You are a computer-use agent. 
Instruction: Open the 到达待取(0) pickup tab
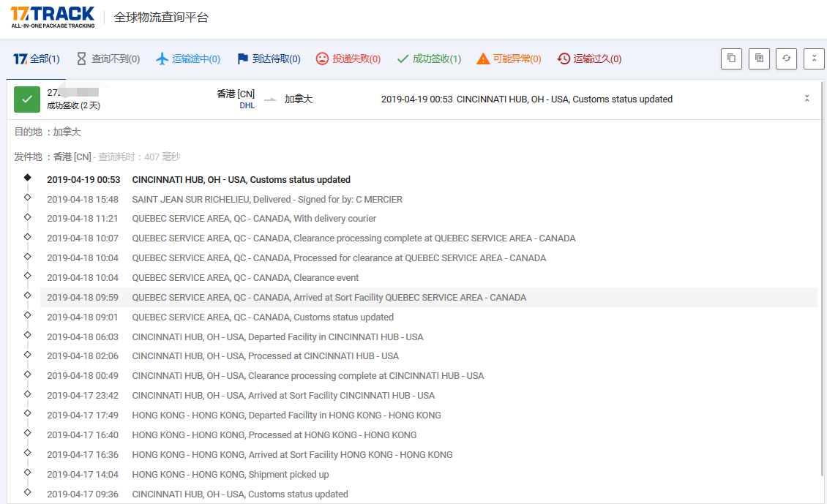tap(269, 59)
